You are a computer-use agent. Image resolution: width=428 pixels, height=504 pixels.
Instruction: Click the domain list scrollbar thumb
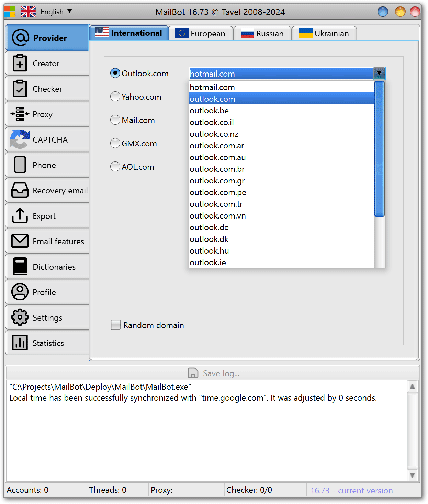pyautogui.click(x=379, y=149)
